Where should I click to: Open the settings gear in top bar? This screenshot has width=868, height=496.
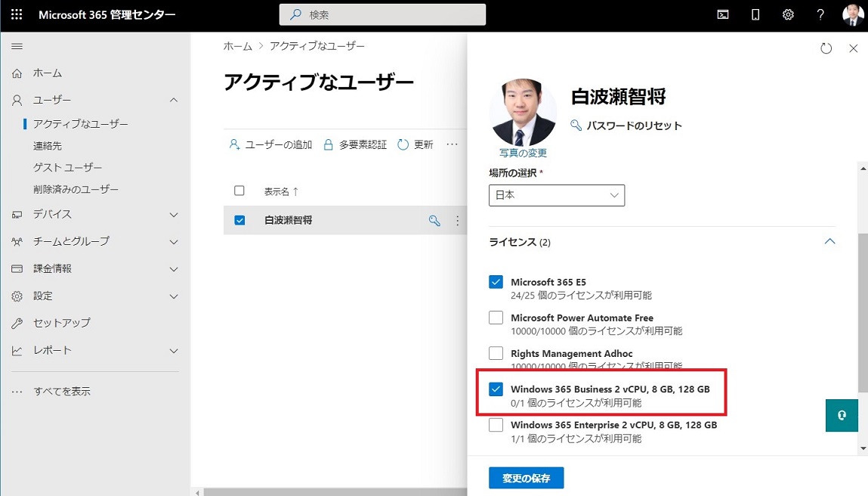click(x=788, y=15)
